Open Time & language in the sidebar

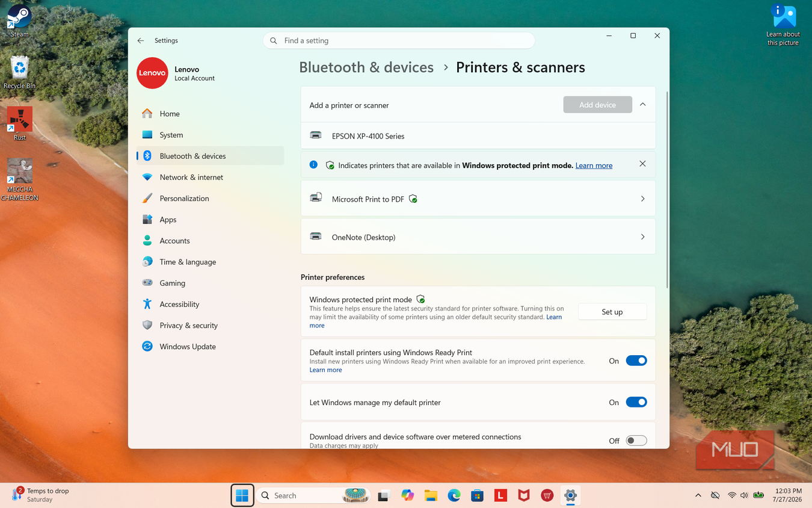pyautogui.click(x=210, y=262)
